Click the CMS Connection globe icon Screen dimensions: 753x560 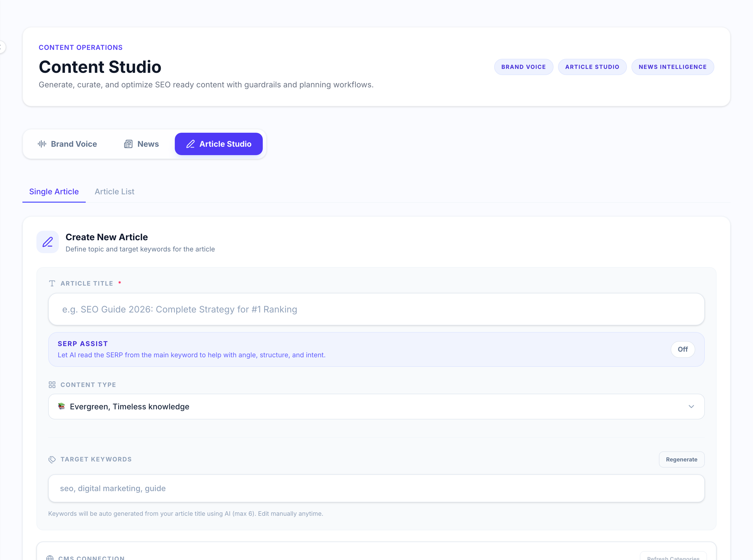coord(50,558)
